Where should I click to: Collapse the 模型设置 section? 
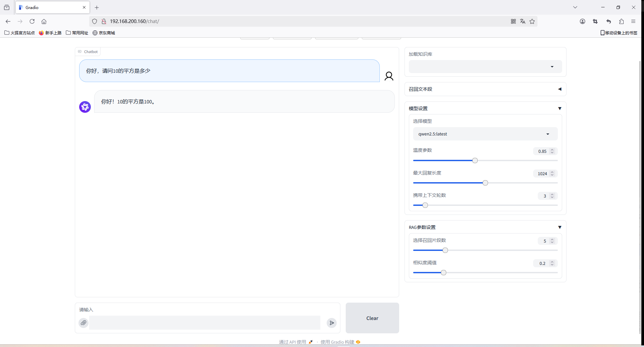[x=485, y=108]
